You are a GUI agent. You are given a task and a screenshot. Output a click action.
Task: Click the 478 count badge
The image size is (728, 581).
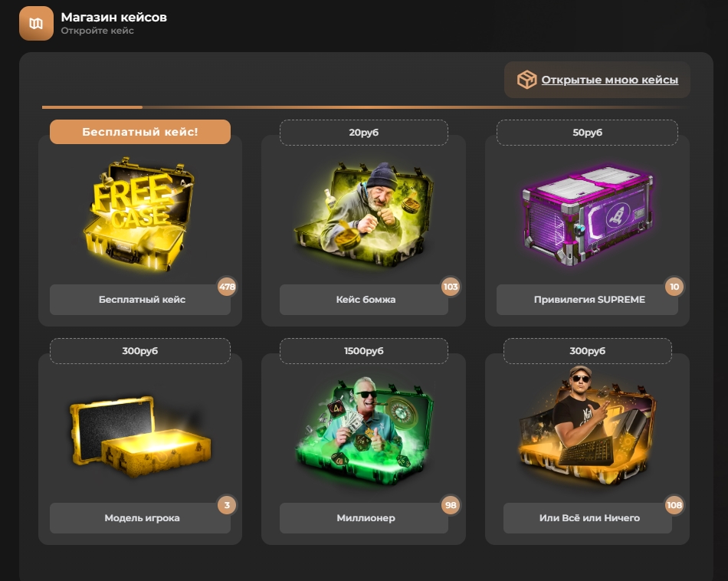click(227, 287)
